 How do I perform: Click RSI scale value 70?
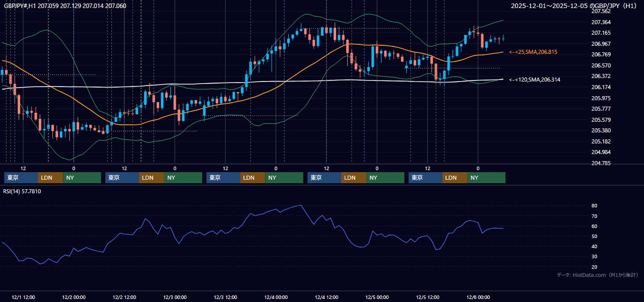[595, 216]
